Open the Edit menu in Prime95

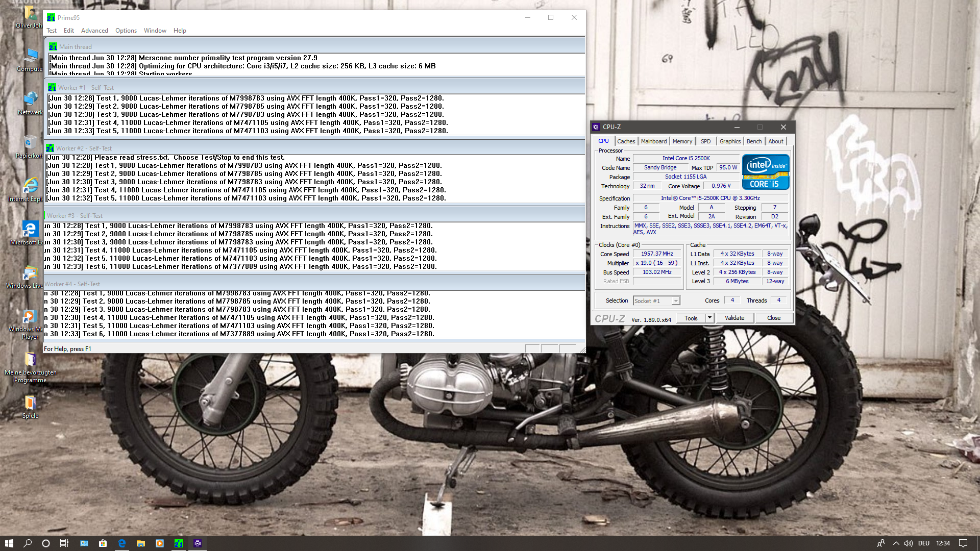69,31
